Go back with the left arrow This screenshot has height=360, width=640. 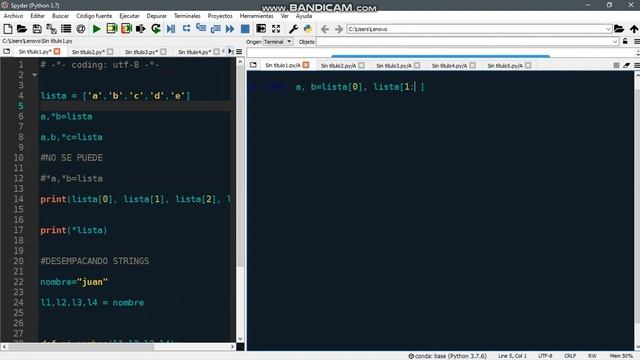point(325,29)
